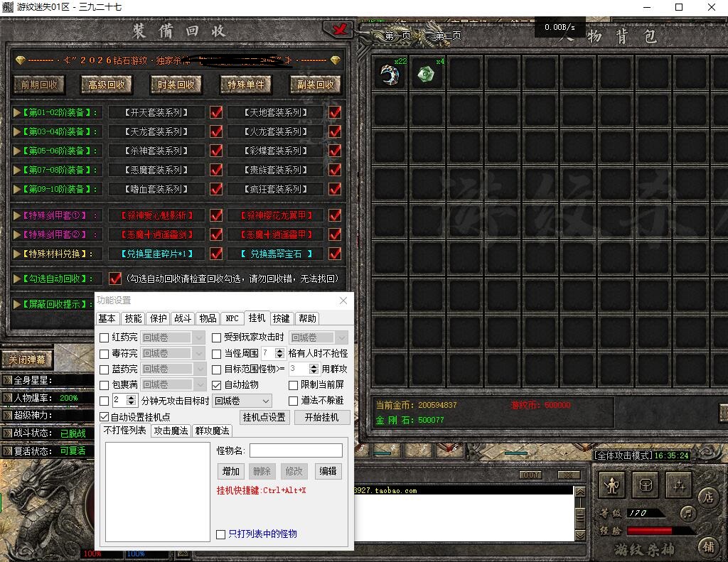Switch to the 保护 settings tab
This screenshot has width=728, height=562.
coord(159,318)
